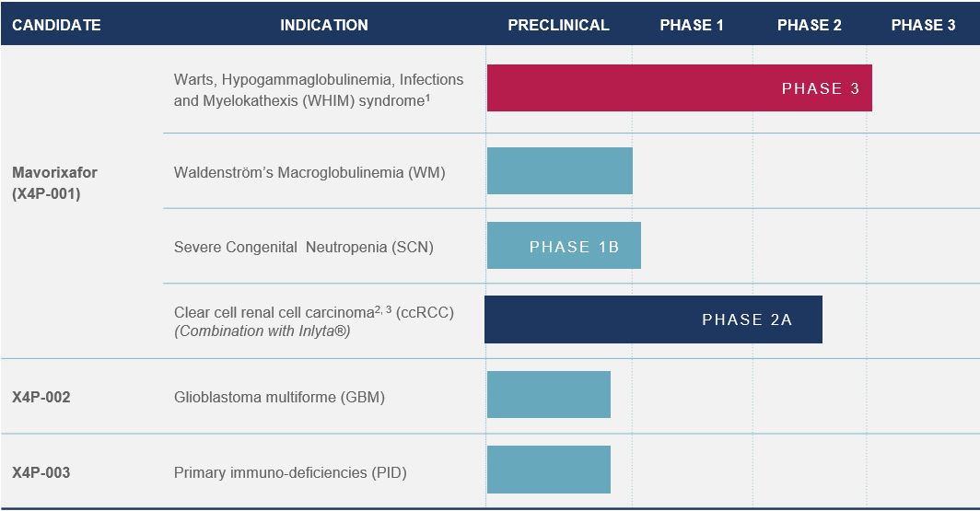Select the PHASE 3 column header

tap(923, 25)
